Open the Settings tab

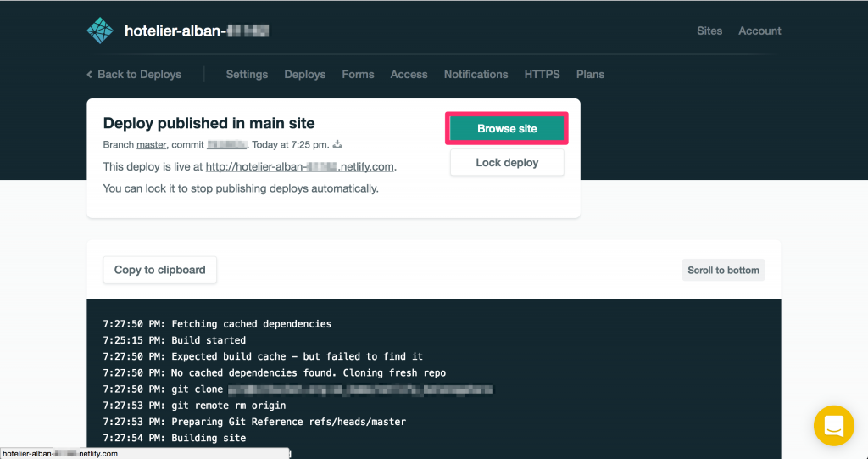coord(247,75)
